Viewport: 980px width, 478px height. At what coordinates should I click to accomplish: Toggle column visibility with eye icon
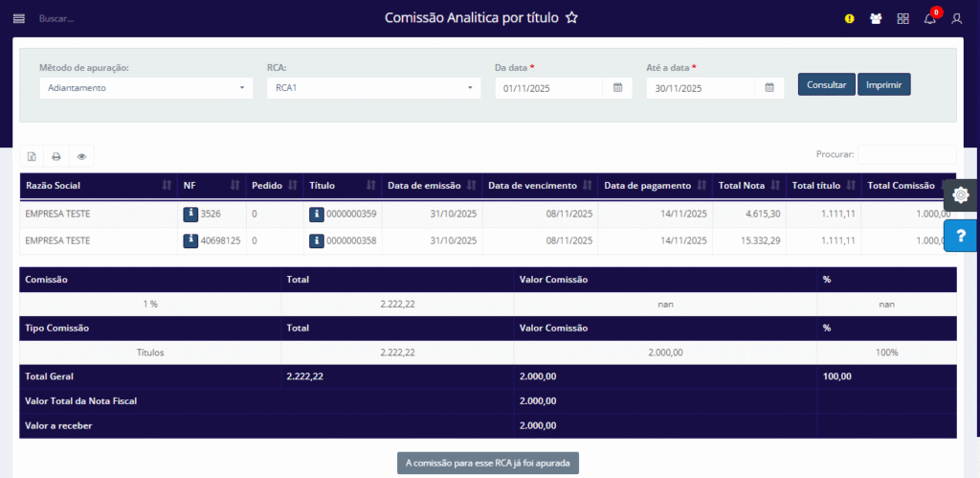click(x=81, y=156)
